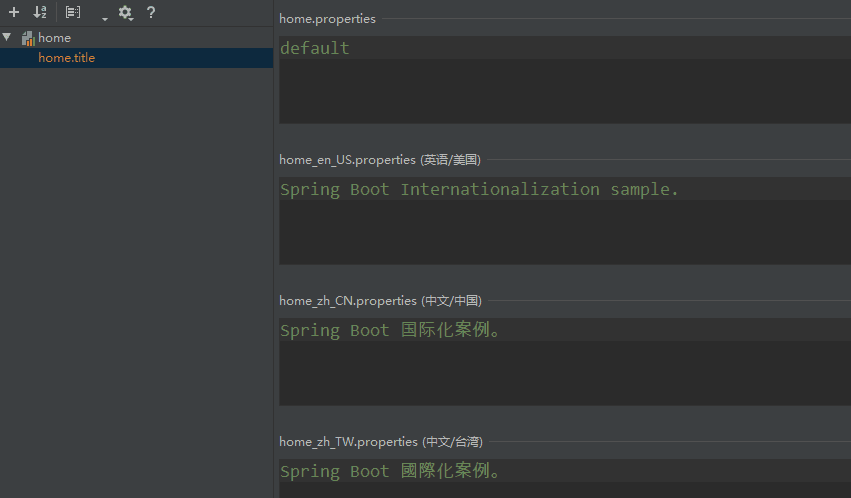Open the small dropdown arrow beside group icon
The height and width of the screenshot is (498, 851).
point(104,18)
